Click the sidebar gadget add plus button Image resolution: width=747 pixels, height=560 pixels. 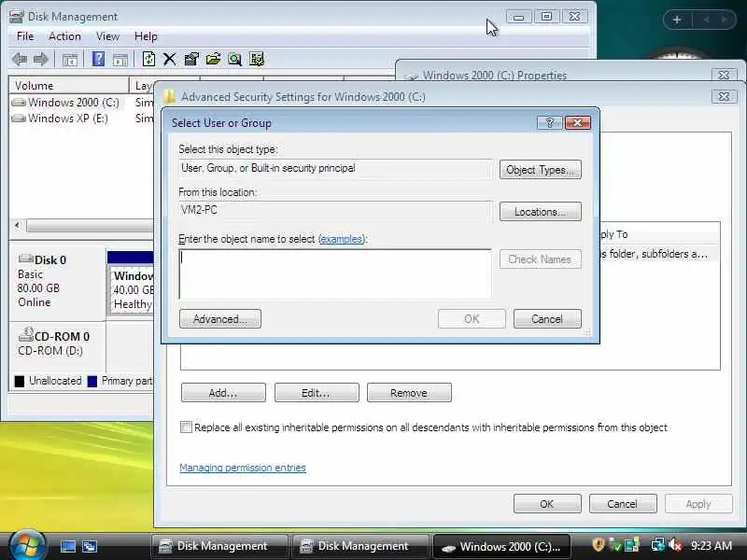click(x=677, y=20)
